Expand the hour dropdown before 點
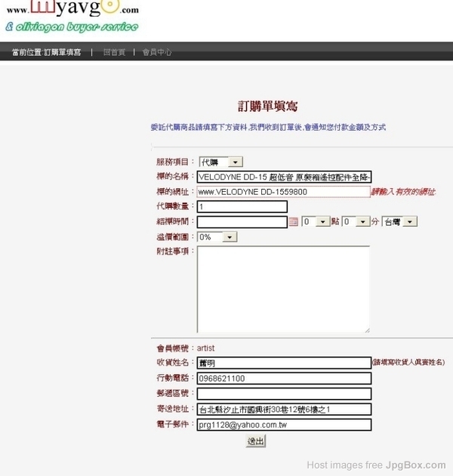453x476 pixels. [x=316, y=222]
